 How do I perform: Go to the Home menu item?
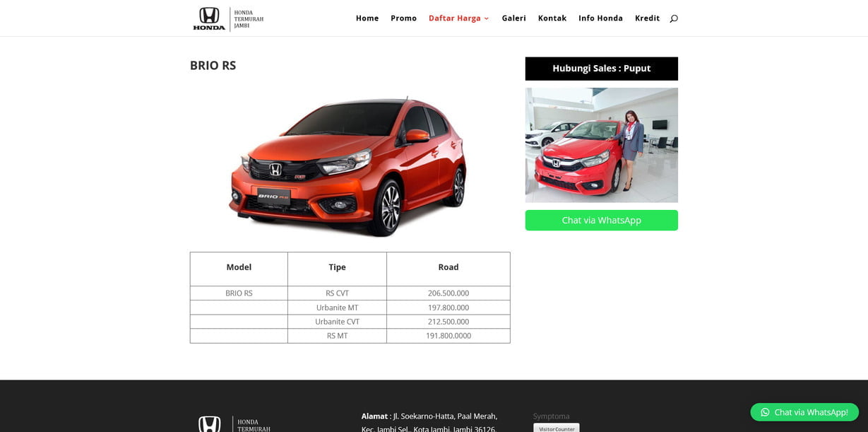coord(367,18)
